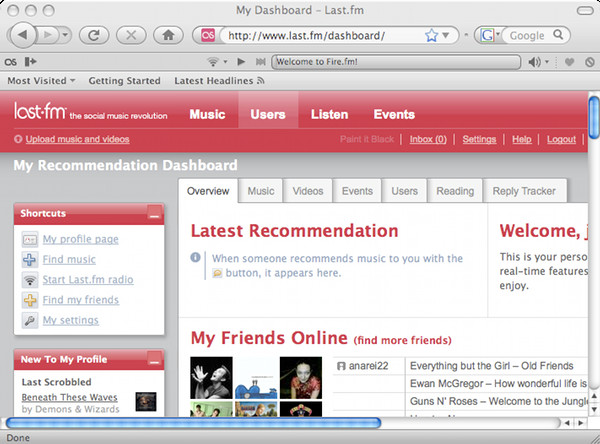600x444 pixels.
Task: Reload the page with the refresh button
Action: point(94,36)
